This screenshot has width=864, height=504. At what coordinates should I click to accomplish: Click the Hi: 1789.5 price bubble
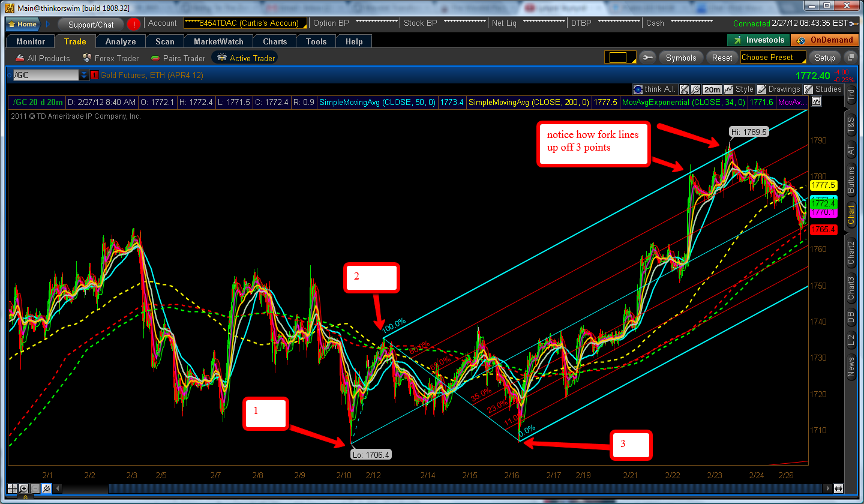749,132
